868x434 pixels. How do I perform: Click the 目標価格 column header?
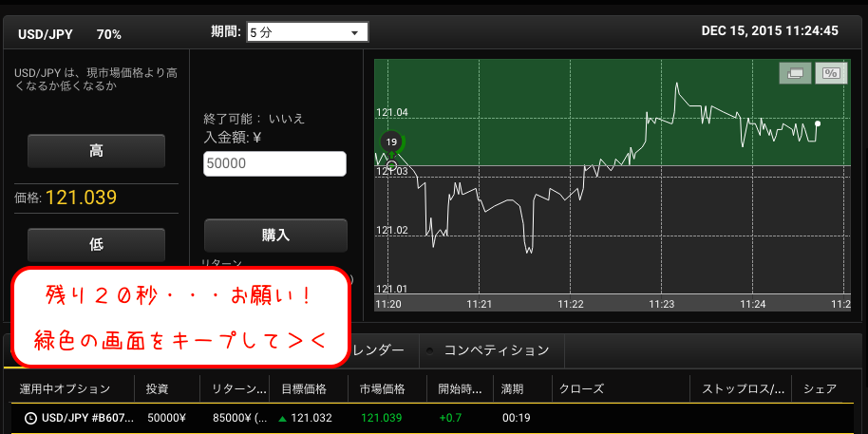click(x=303, y=389)
